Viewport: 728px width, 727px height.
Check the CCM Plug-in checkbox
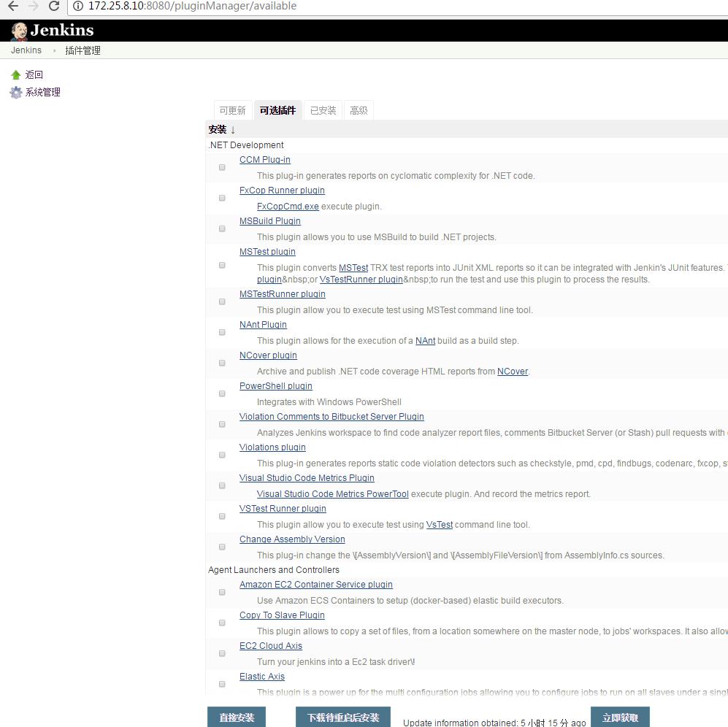222,168
